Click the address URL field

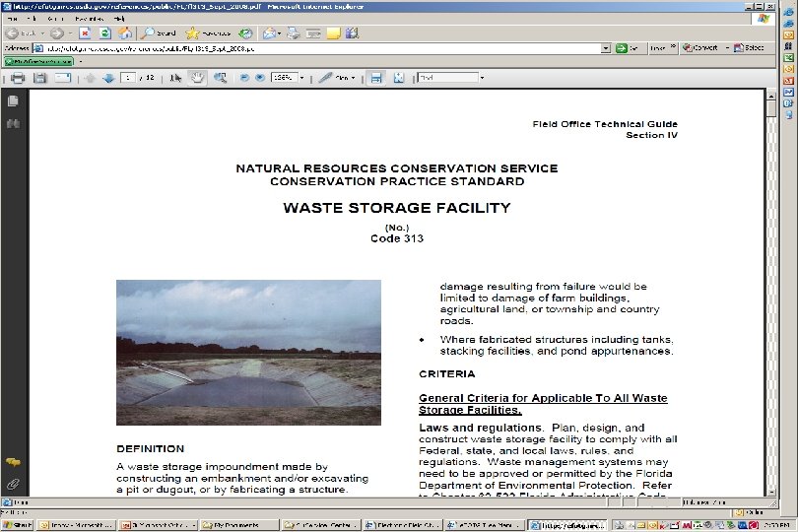click(323, 48)
